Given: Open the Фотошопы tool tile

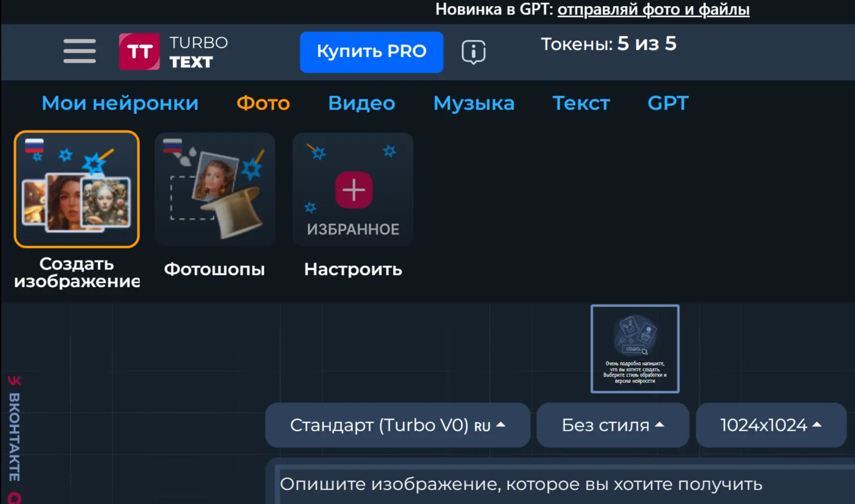Looking at the screenshot, I should click(x=215, y=189).
